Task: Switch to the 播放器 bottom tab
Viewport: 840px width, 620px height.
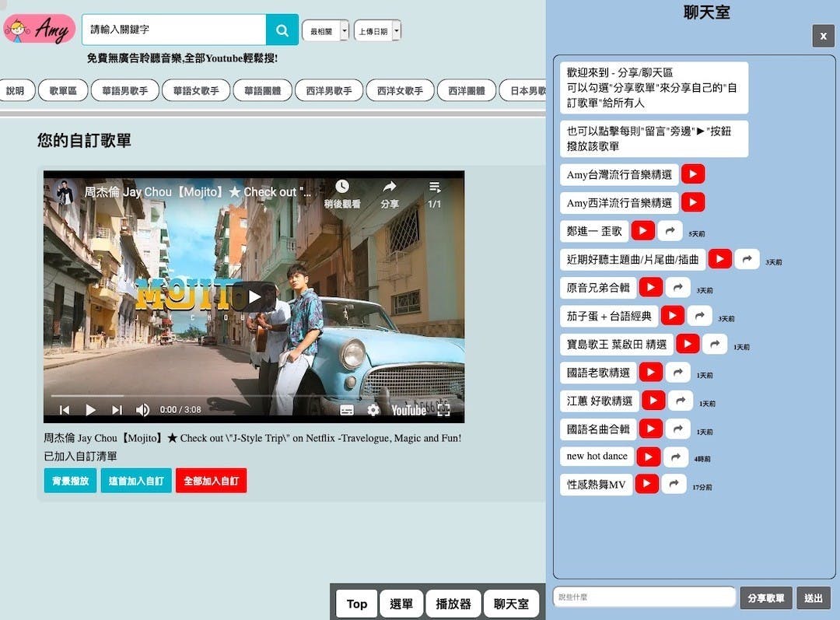Action: click(x=453, y=604)
